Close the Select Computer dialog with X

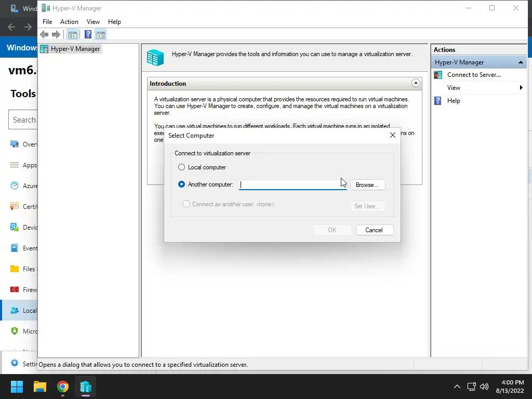pos(393,136)
